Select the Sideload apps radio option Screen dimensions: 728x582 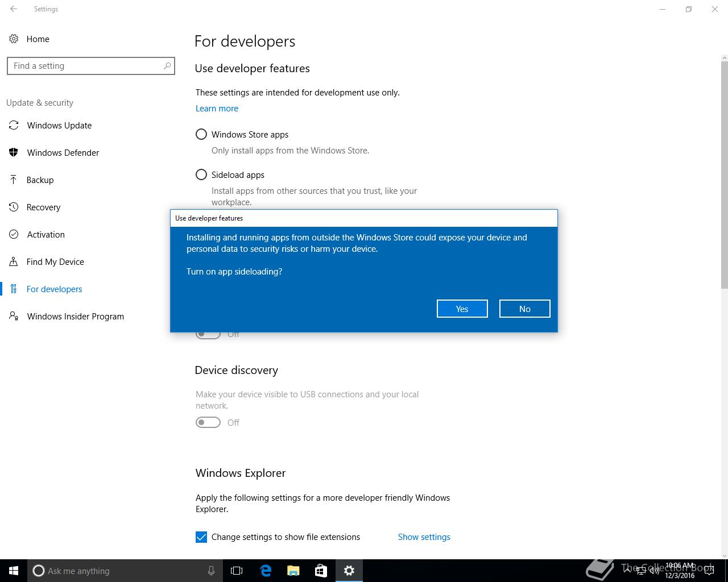(201, 174)
